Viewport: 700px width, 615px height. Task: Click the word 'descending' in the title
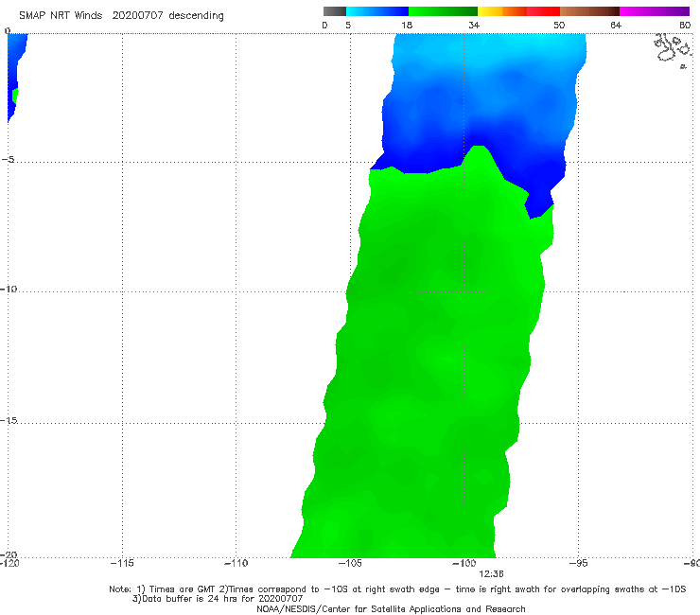pos(196,16)
